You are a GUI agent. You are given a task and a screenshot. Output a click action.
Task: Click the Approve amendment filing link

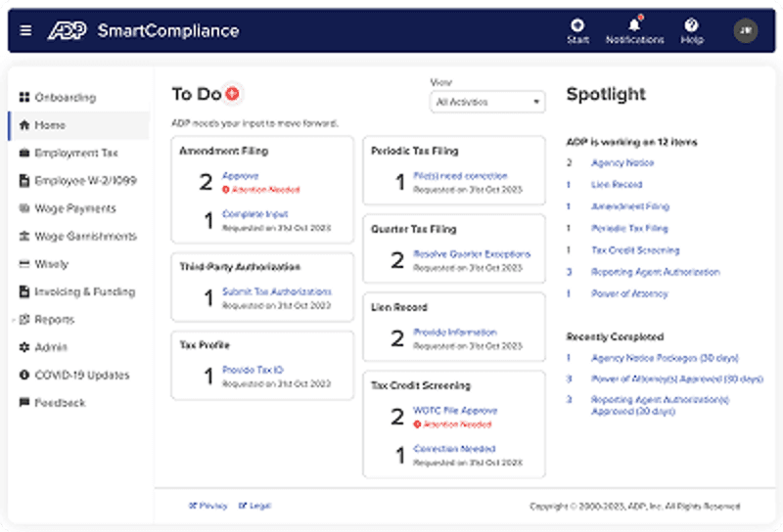tap(241, 176)
